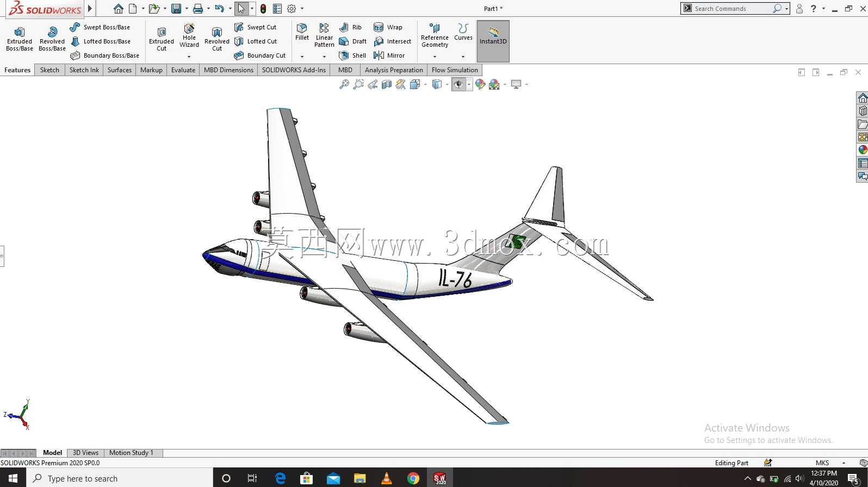Screen dimensions: 868x487
Task: Click the Print button
Action: click(198, 9)
